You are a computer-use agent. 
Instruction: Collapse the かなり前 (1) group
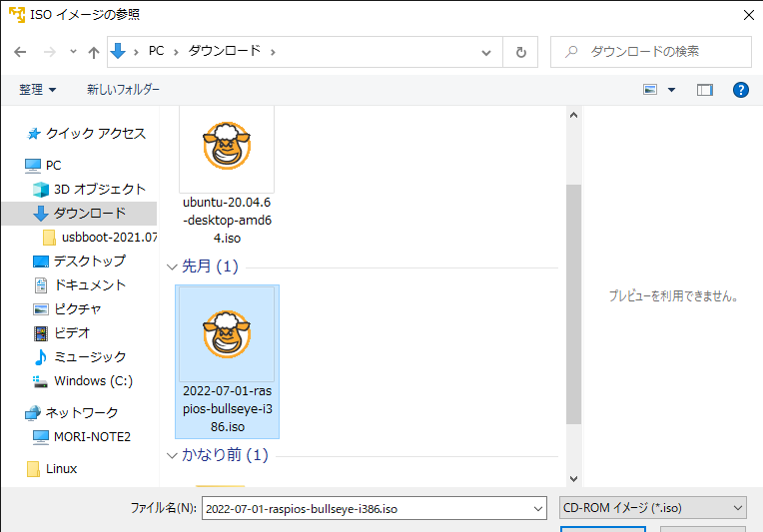pos(172,456)
